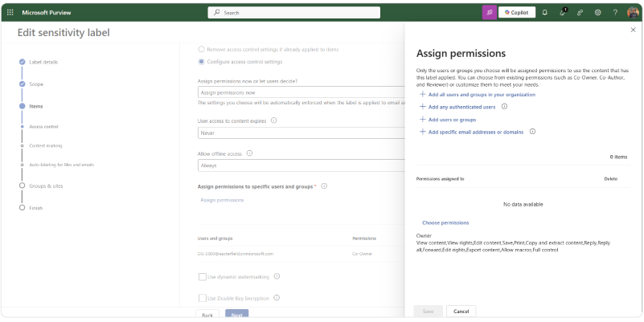
Task: Open the settings gear icon
Action: click(597, 12)
